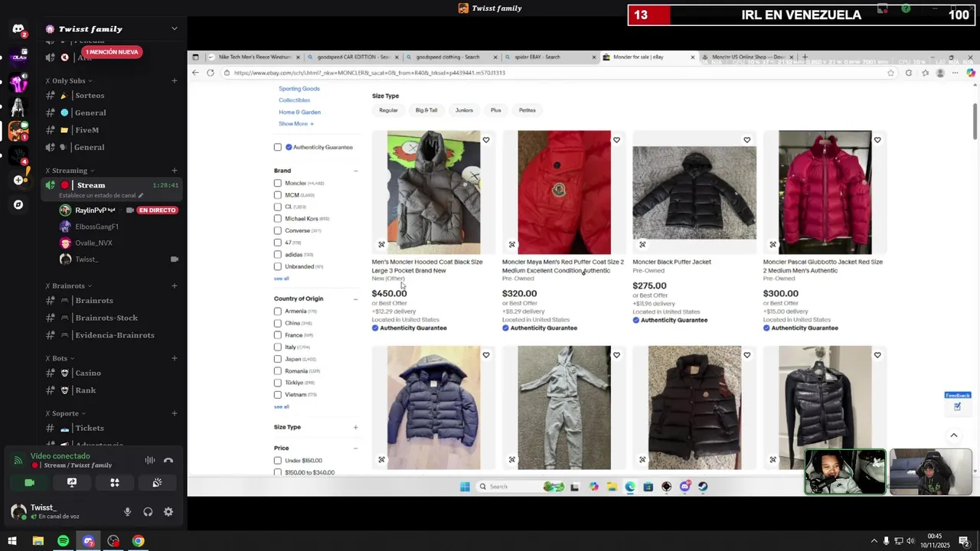Image resolution: width=980 pixels, height=551 pixels.
Task: Add a channel to the Brainrots category
Action: 175,285
